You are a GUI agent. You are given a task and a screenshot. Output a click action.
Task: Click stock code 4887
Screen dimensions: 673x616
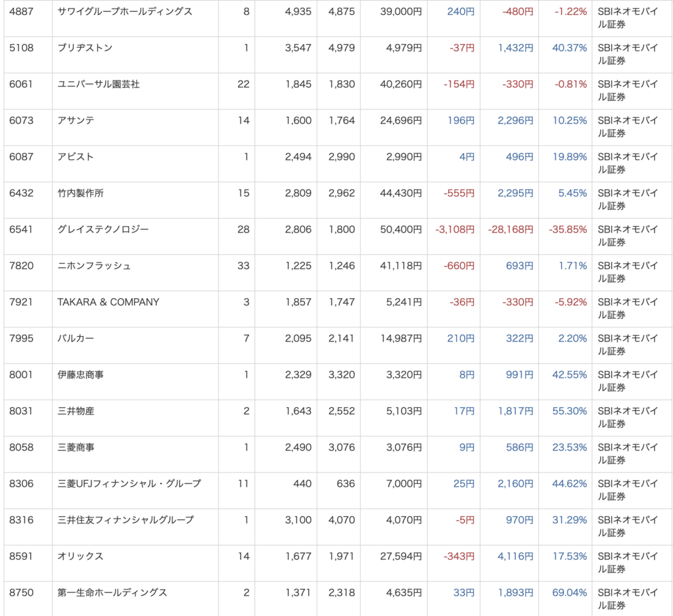point(21,12)
